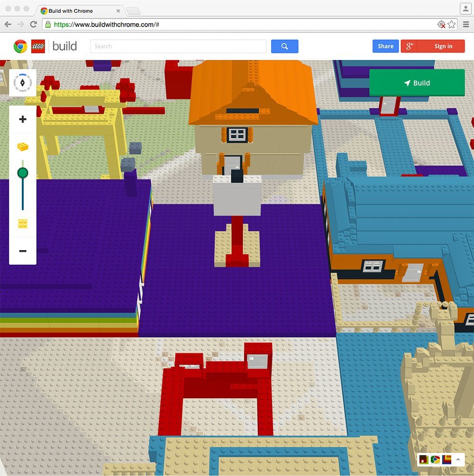Viewport: 474px width, 476px height.
Task: Close the Build with Chrome tab
Action: point(118,11)
